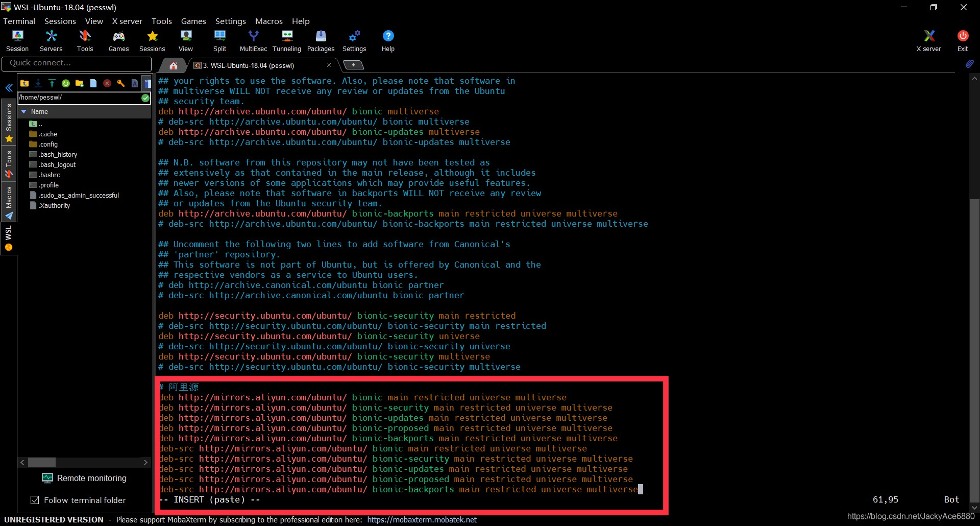Click the file list horizontal scrollbar thumb
Viewport: 980px width, 526px height.
[x=41, y=462]
